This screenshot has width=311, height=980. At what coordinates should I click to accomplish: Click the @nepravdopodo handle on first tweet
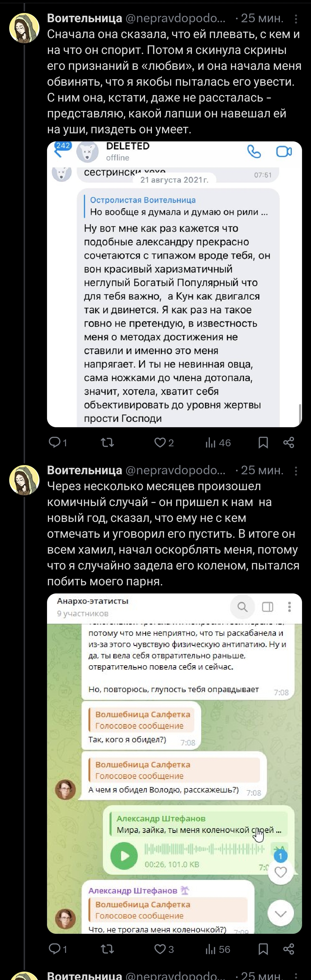tap(175, 18)
